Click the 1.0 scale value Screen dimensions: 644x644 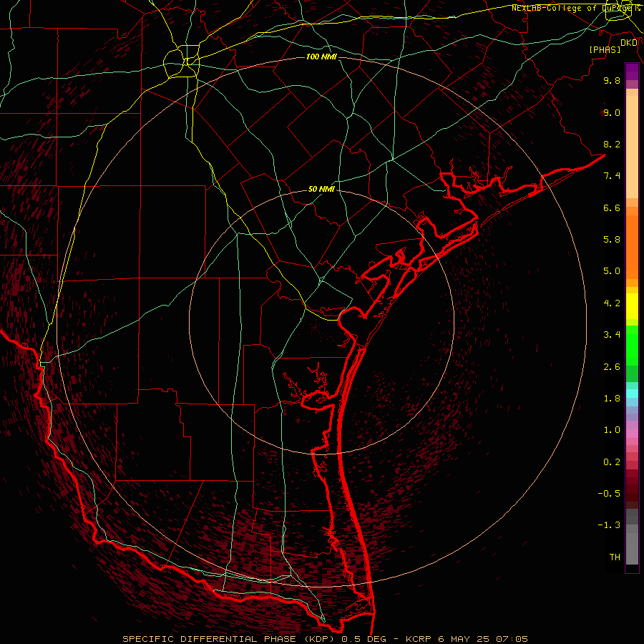point(612,430)
